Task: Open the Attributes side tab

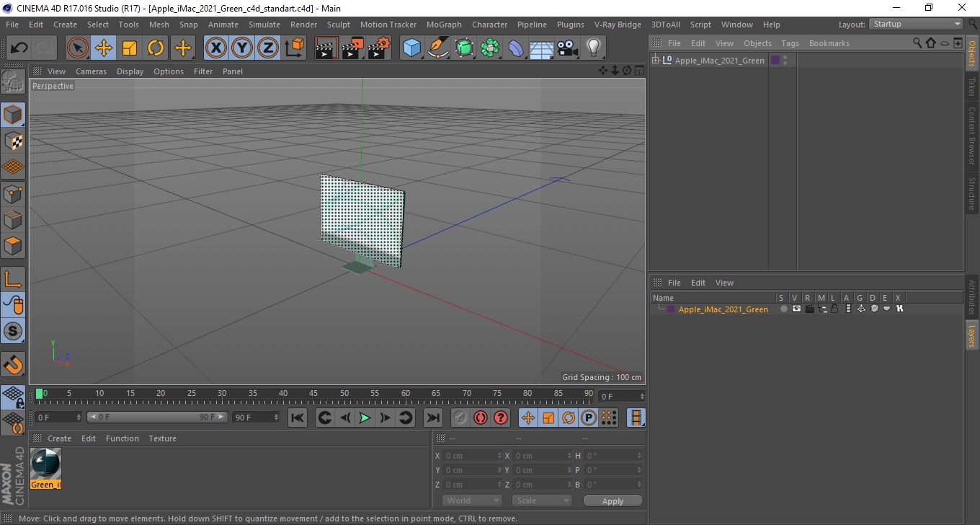Action: [x=971, y=297]
